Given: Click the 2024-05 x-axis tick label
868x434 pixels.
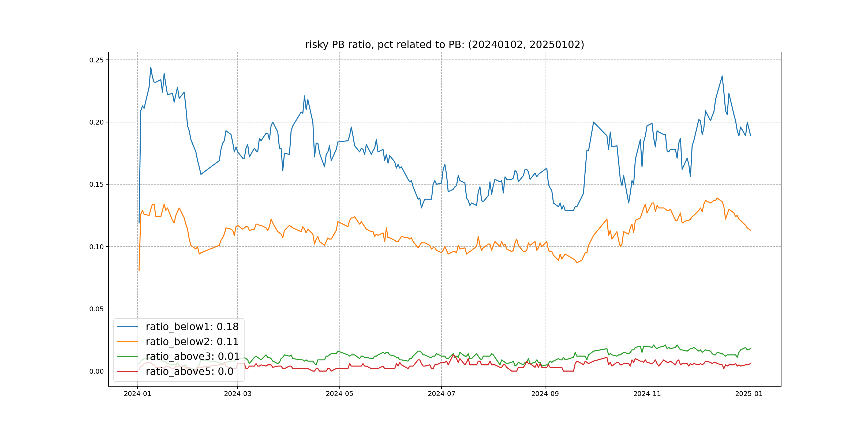Looking at the screenshot, I should tap(339, 394).
